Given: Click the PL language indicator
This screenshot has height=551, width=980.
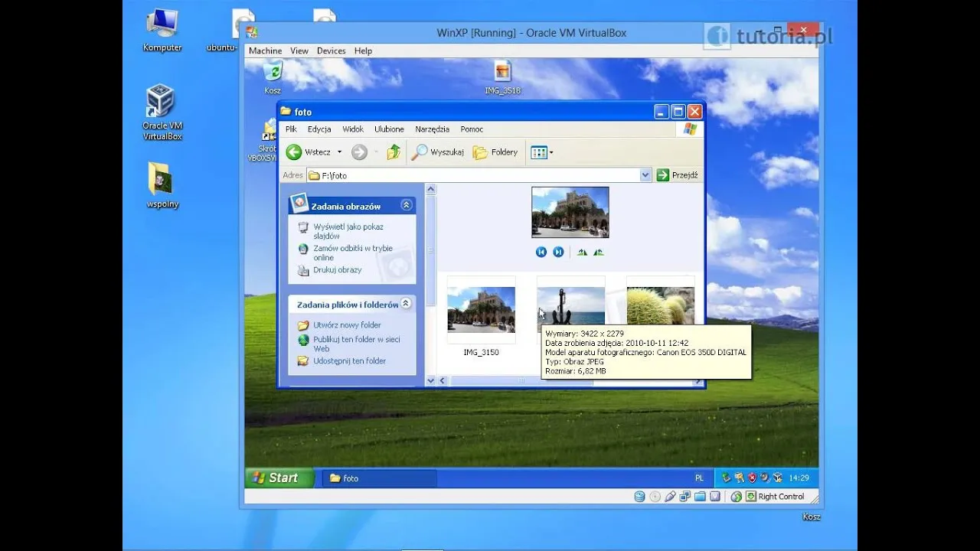Looking at the screenshot, I should (x=699, y=478).
